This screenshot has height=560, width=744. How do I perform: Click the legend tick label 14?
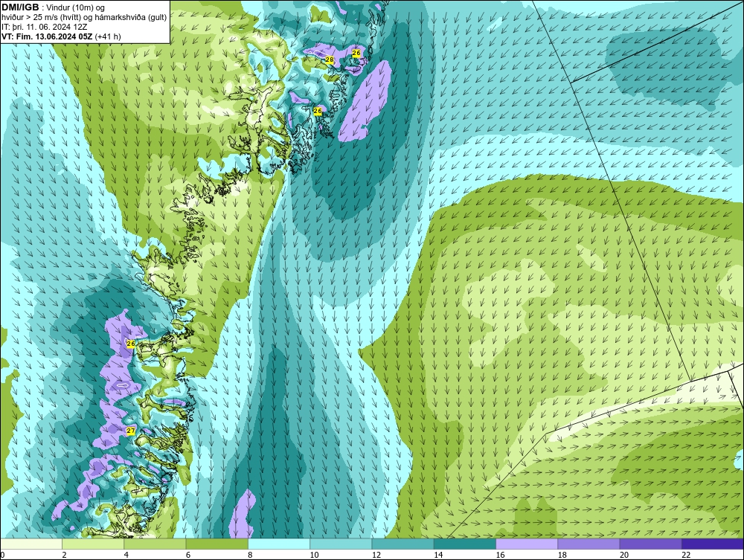(438, 555)
